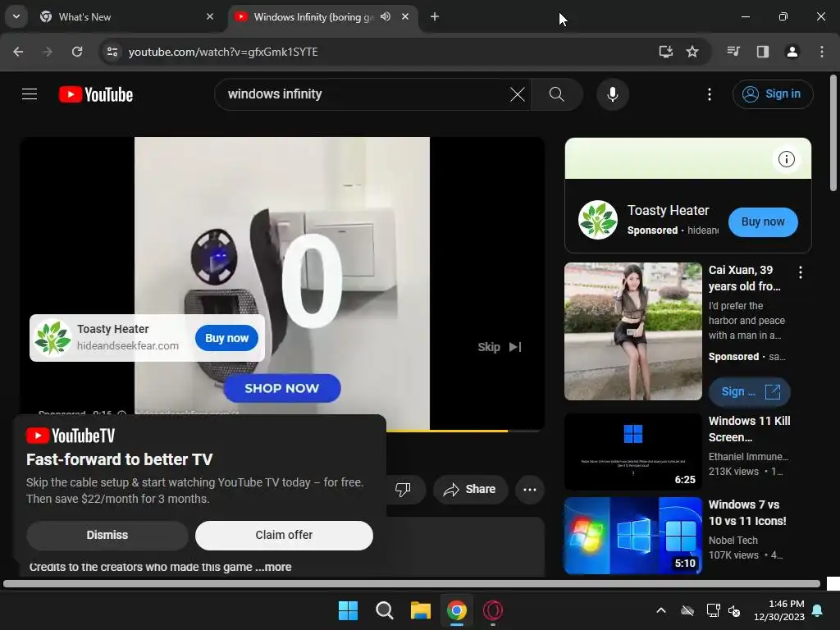Install YouTube app icon in address bar
This screenshot has width=840, height=630.
pyautogui.click(x=665, y=52)
